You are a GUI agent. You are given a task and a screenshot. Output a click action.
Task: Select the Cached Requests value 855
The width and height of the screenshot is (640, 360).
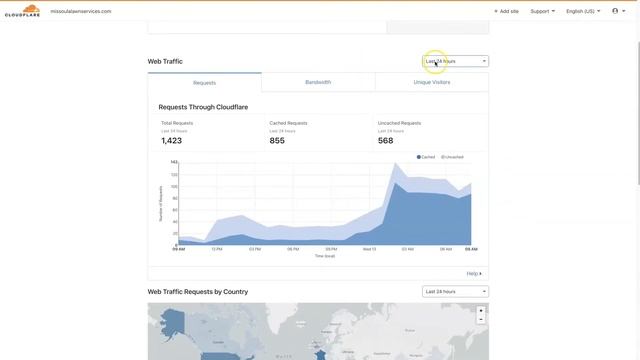pos(277,140)
